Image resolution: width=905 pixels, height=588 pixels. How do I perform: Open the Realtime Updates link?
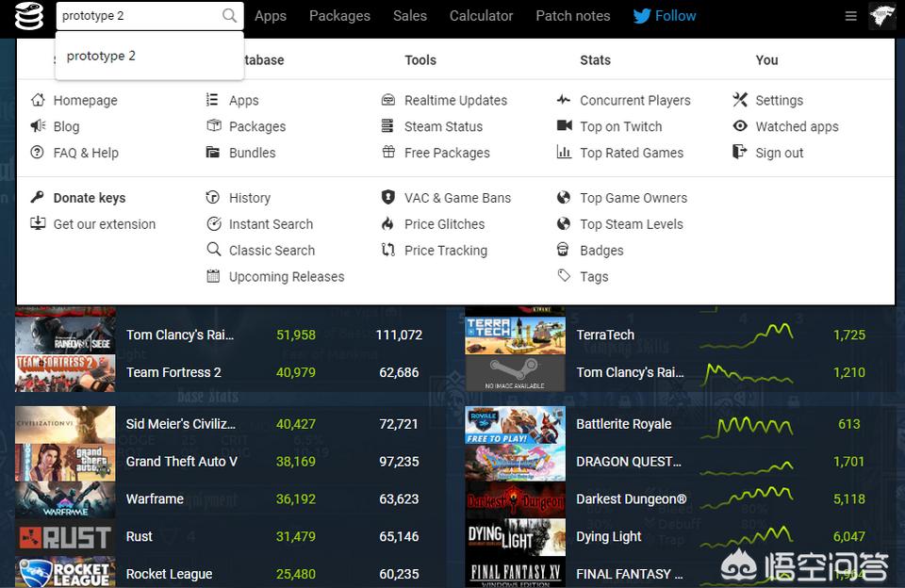point(456,101)
